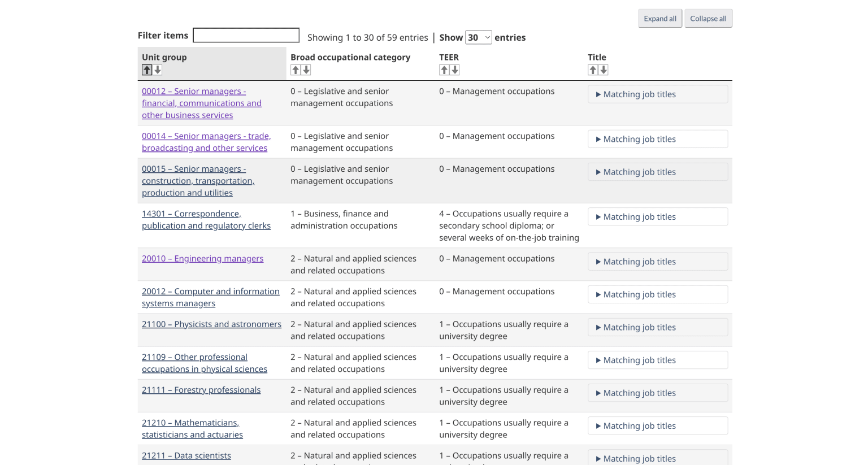This screenshot has height=465, width=868.
Task: Click the Expand all button
Action: click(x=660, y=19)
